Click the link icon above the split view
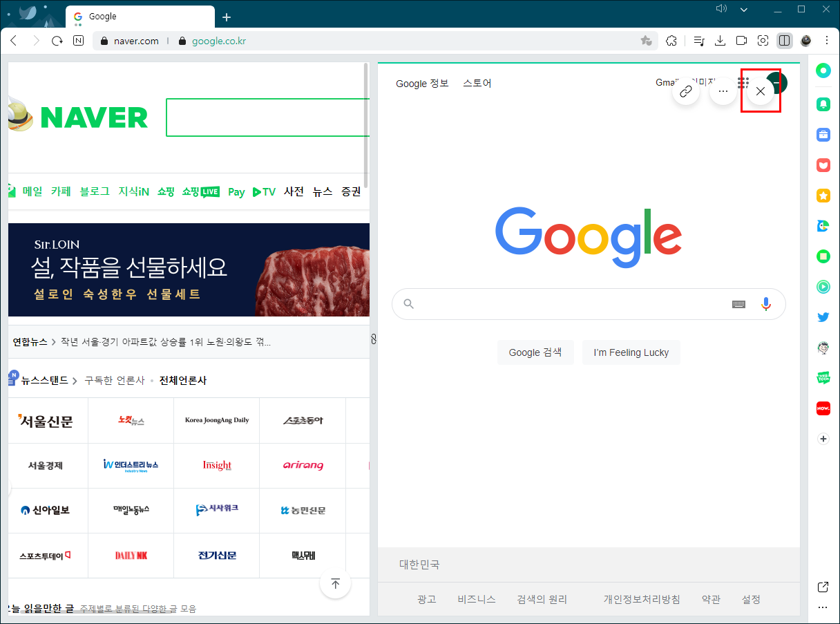Image resolution: width=840 pixels, height=624 pixels. 686,91
